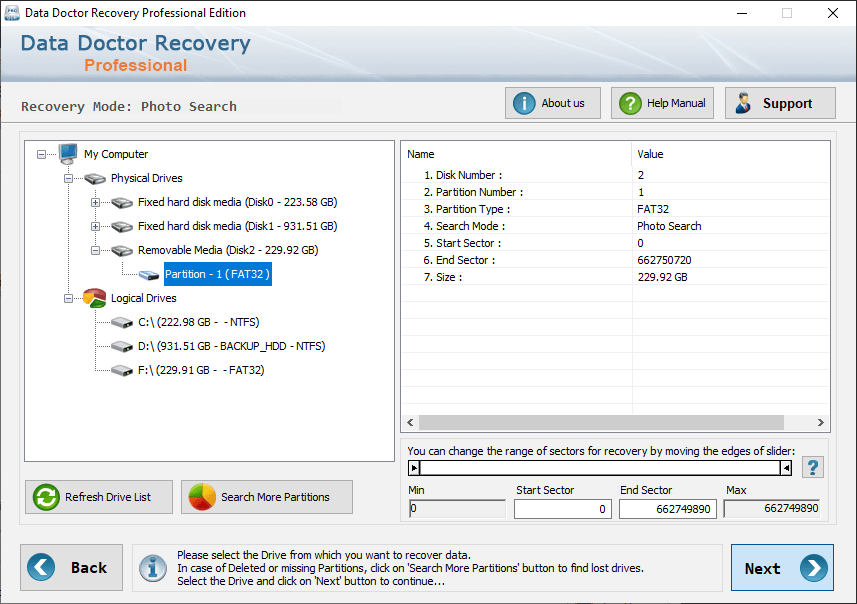Expand the Disk1 931.51 GB node
The width and height of the screenshot is (857, 604).
coord(95,226)
